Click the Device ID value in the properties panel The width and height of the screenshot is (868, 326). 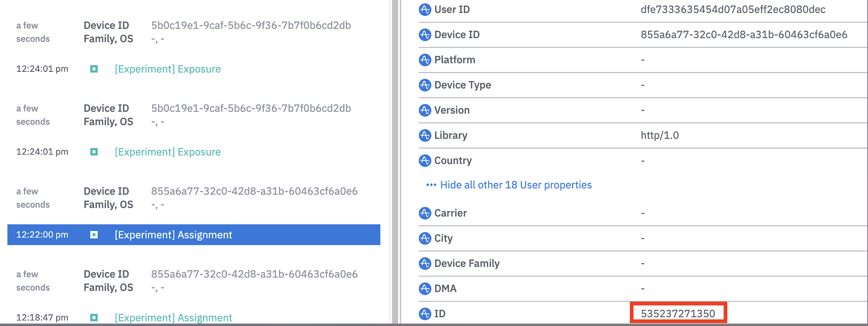(743, 35)
